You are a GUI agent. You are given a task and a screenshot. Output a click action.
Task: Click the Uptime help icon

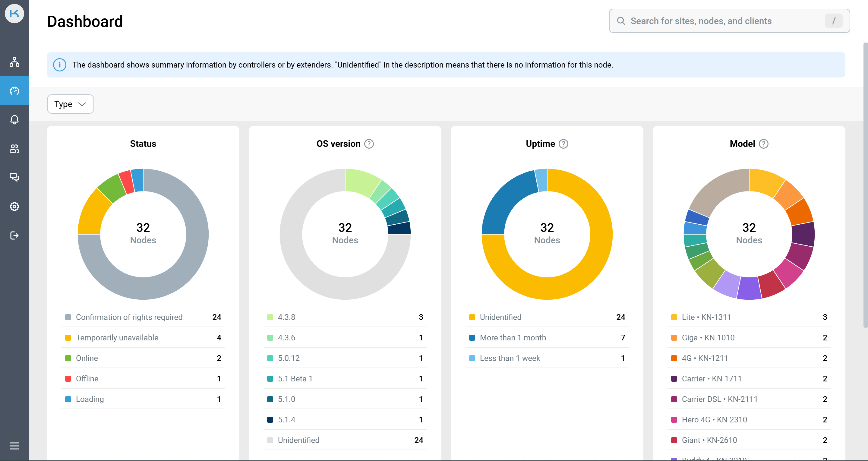563,144
